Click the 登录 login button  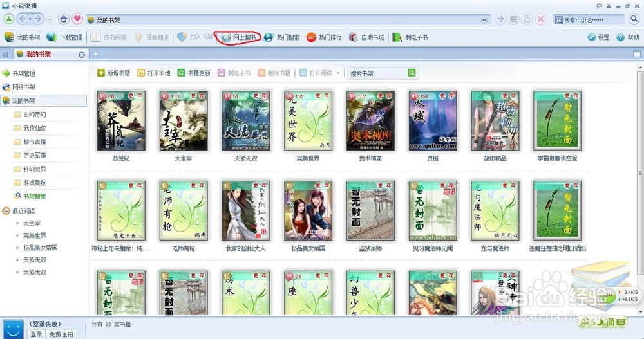click(36, 334)
